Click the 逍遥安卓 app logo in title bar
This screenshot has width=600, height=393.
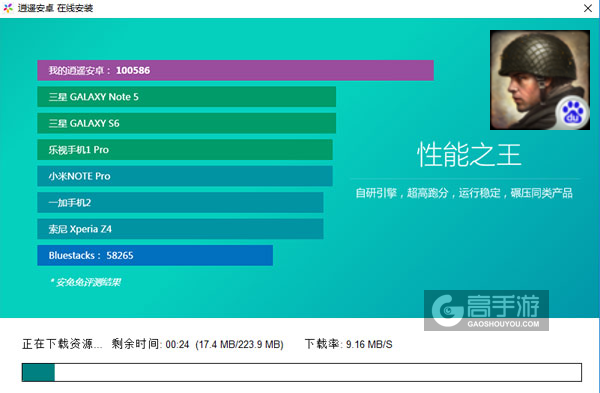tap(8, 8)
